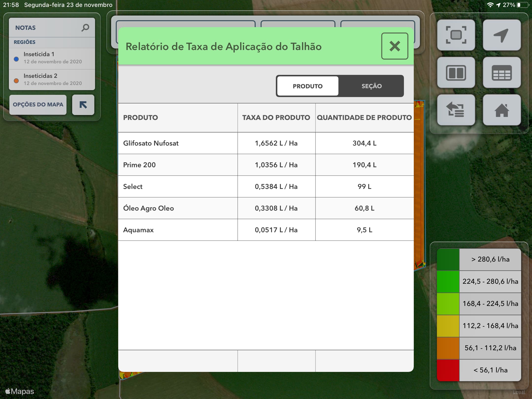
Task: Click the 9,5 L quantity cell
Action: pyautogui.click(x=365, y=230)
